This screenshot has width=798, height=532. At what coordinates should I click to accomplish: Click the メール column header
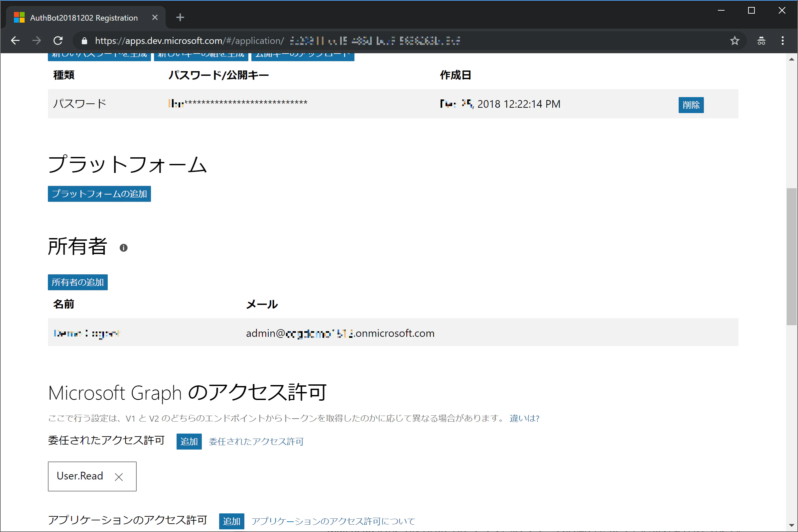click(262, 304)
